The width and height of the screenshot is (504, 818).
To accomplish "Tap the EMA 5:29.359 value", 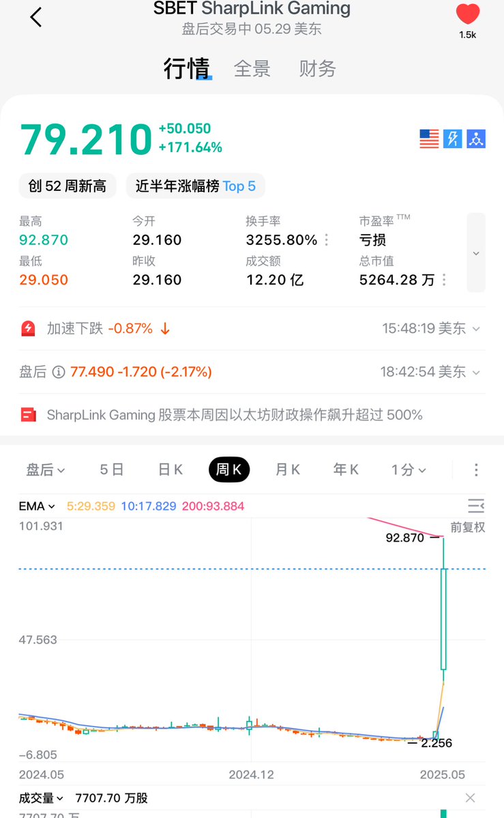I will (x=91, y=506).
